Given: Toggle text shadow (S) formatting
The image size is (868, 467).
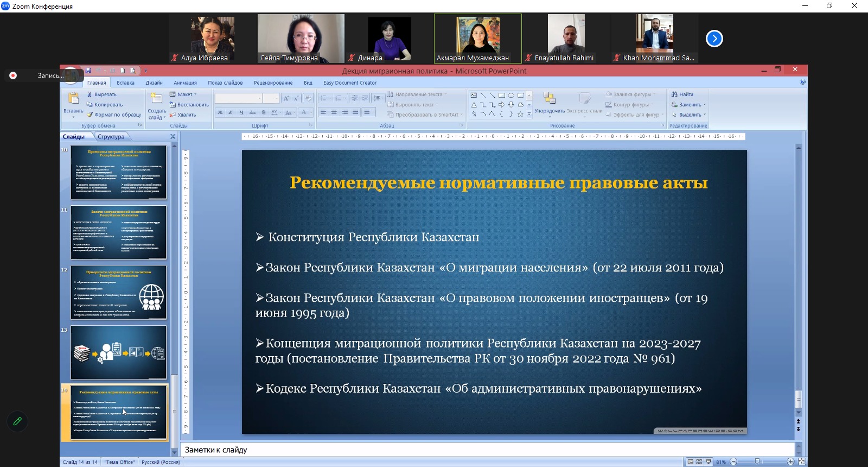Looking at the screenshot, I should click(x=264, y=112).
